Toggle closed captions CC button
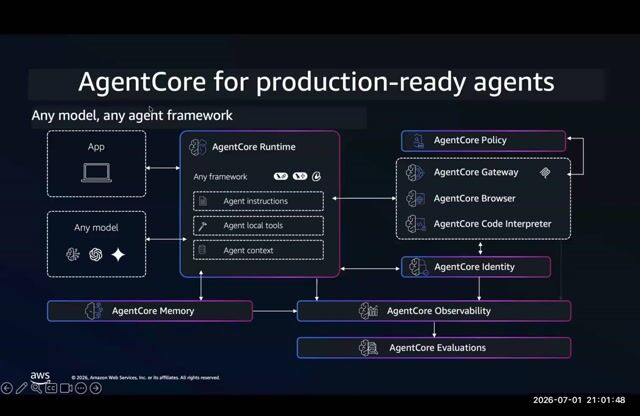The width and height of the screenshot is (640, 416). pos(51,388)
